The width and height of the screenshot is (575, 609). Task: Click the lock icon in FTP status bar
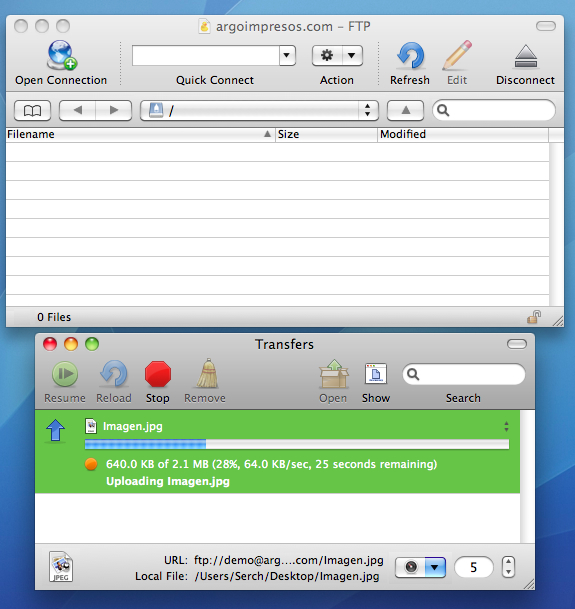coord(534,317)
